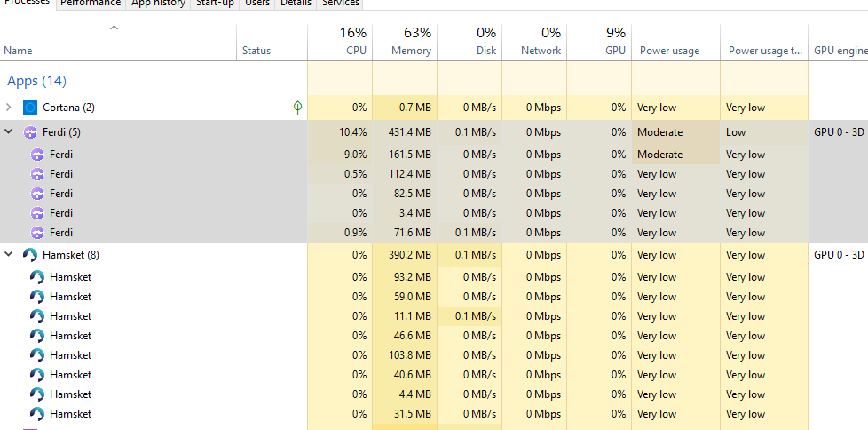
Task: Sort by the 0% Network column header
Action: (534, 42)
